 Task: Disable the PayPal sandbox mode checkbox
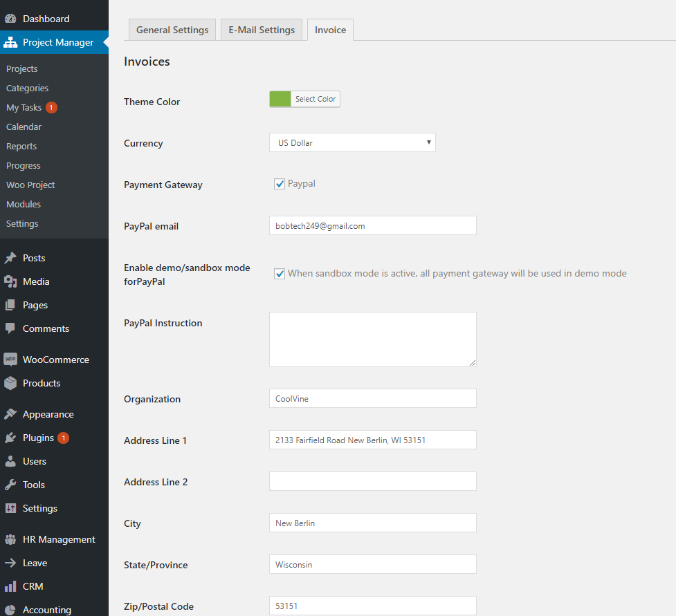pos(280,274)
